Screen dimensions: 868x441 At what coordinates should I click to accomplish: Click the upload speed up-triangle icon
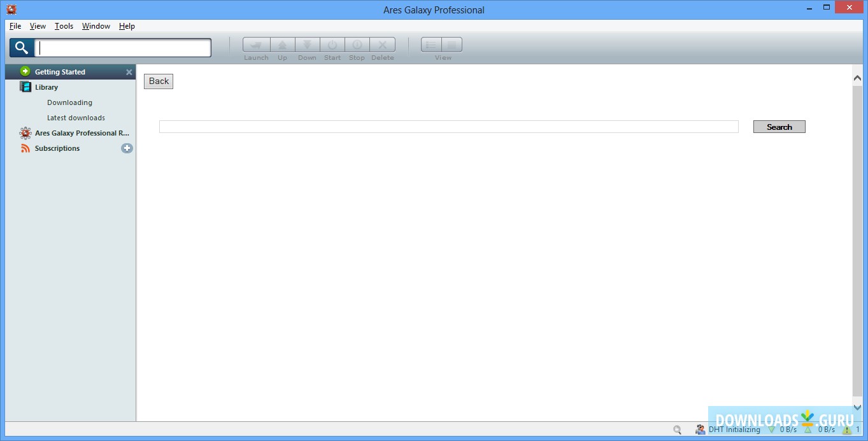click(808, 430)
